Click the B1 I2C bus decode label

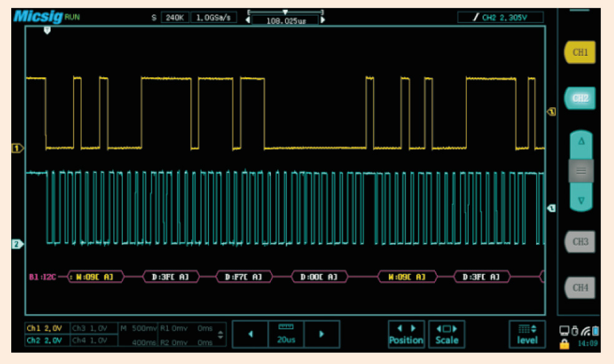pyautogui.click(x=42, y=277)
